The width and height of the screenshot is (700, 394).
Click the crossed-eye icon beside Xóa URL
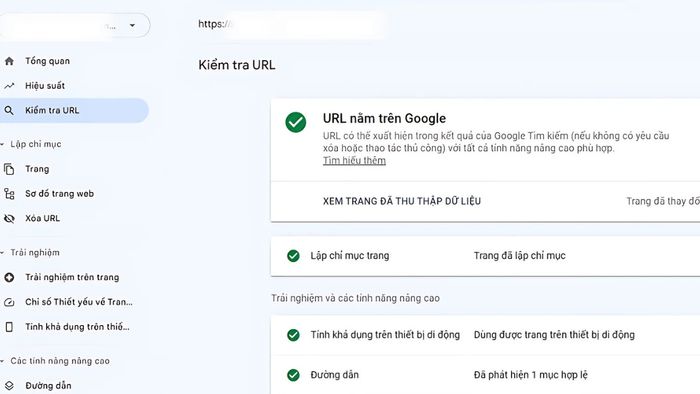click(9, 218)
